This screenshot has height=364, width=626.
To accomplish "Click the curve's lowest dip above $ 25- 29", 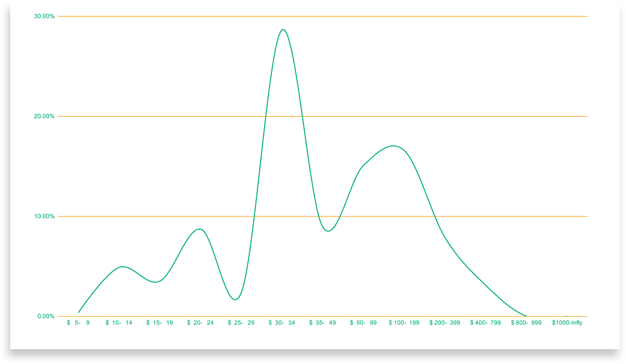I will 236,299.
